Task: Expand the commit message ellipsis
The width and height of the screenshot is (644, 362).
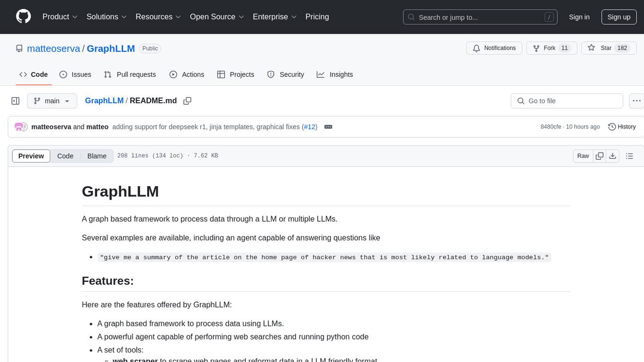Action: click(x=328, y=127)
